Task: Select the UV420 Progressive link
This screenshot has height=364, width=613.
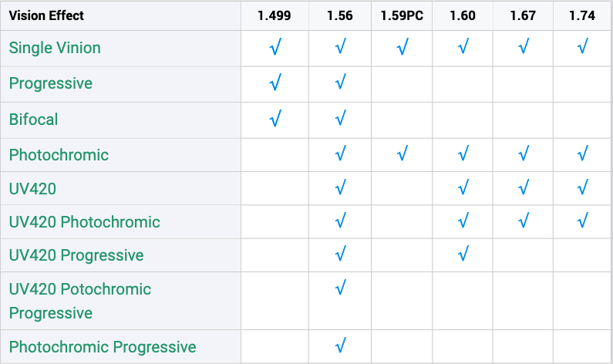Action: pos(76,255)
